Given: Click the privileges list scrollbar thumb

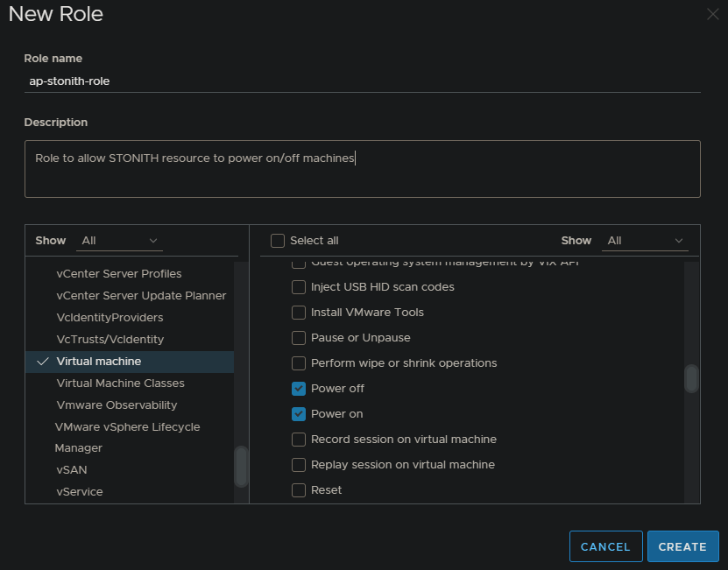Looking at the screenshot, I should click(x=691, y=378).
